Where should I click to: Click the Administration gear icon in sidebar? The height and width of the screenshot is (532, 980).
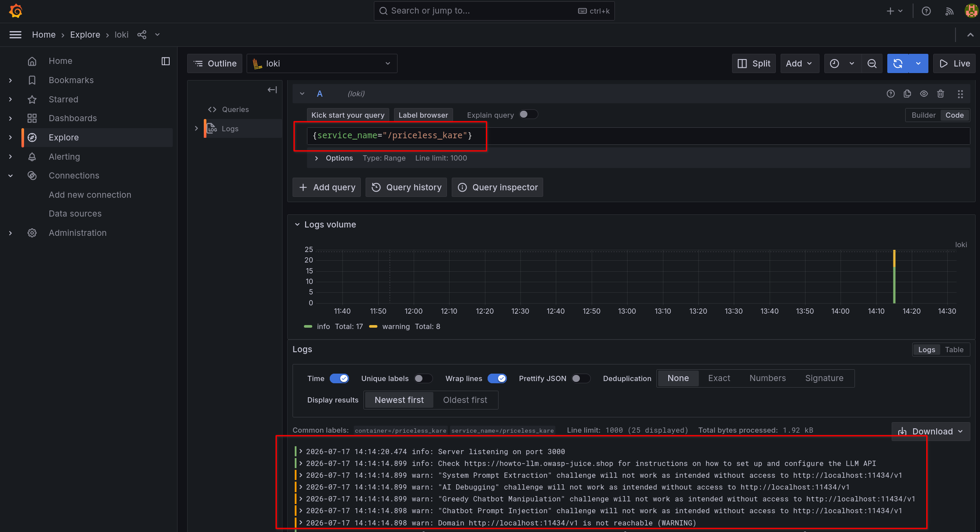coord(32,233)
